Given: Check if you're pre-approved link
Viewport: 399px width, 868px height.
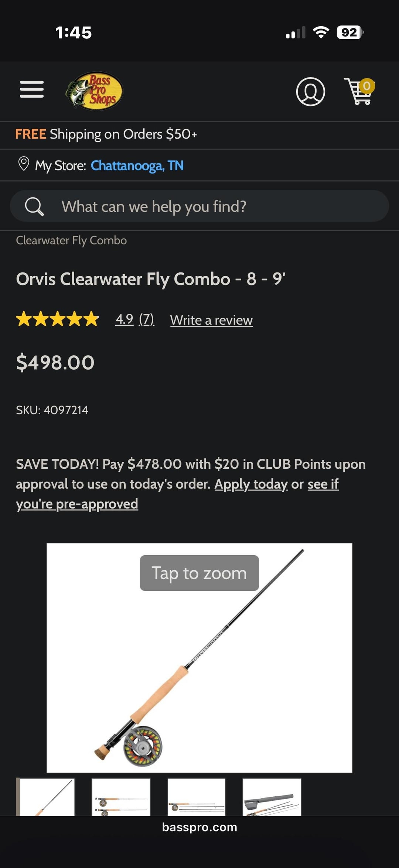Looking at the screenshot, I should tap(77, 504).
